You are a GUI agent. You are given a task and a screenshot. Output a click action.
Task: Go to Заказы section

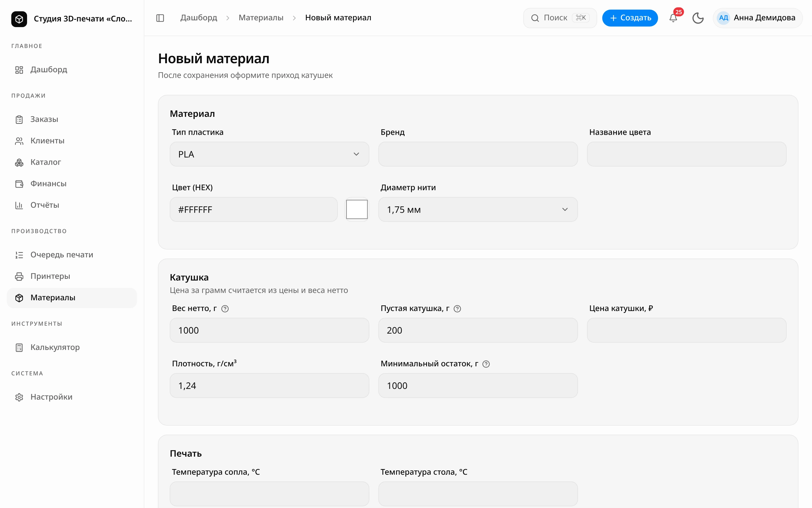[72, 119]
